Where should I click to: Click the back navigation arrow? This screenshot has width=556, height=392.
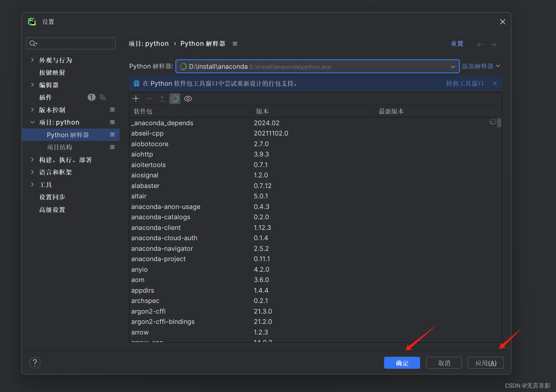480,44
